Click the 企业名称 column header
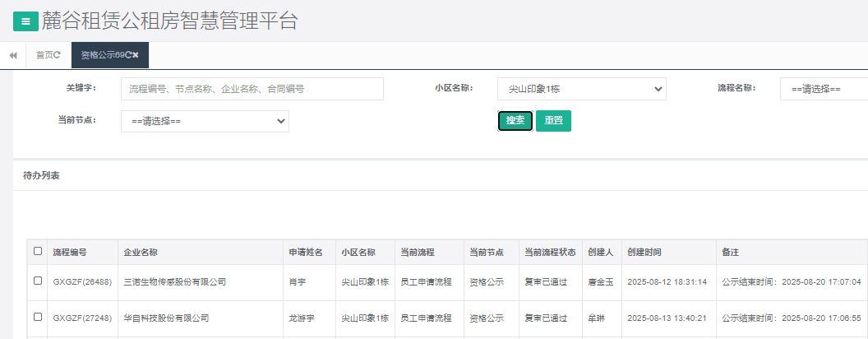This screenshot has width=868, height=339. coord(141,253)
